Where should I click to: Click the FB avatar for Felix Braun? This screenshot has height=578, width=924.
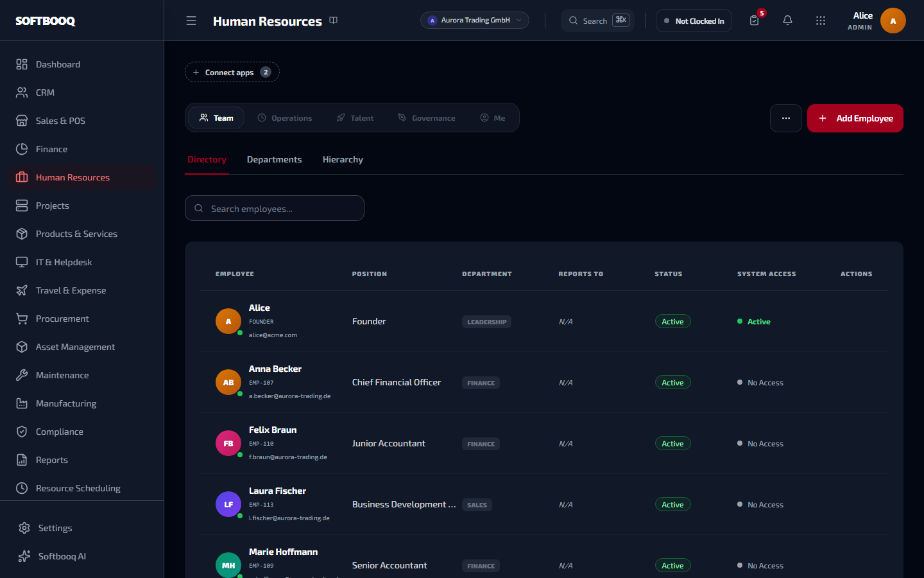pyautogui.click(x=228, y=443)
